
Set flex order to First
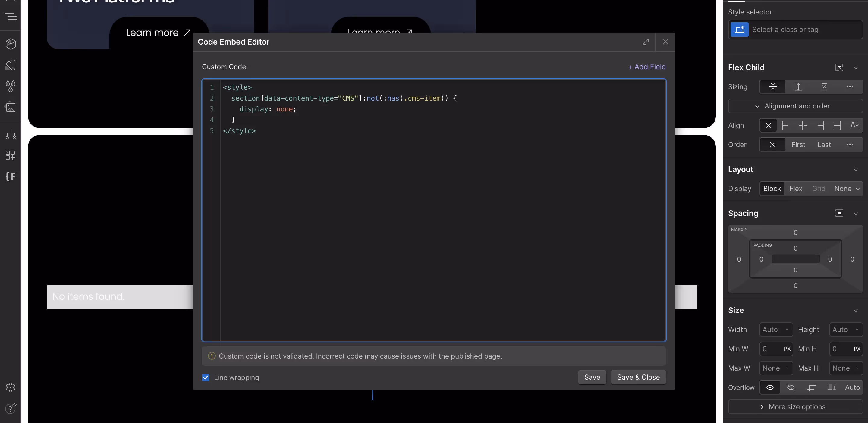click(798, 145)
